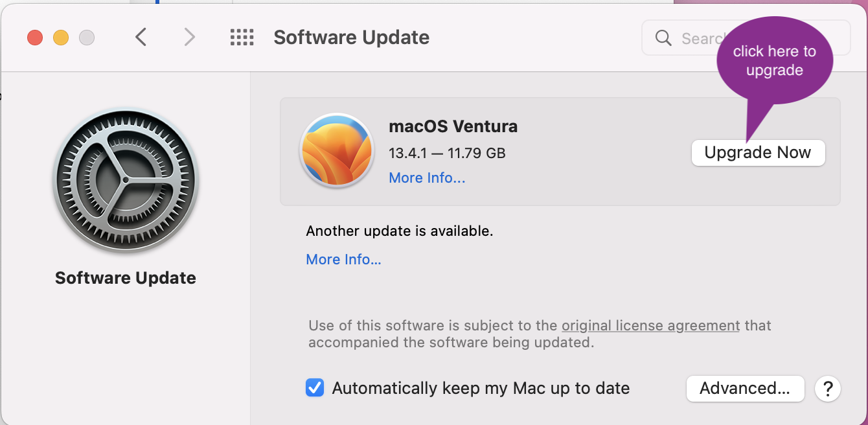Click the purple "click here to upgrade" callout
The image size is (868, 425).
(774, 62)
